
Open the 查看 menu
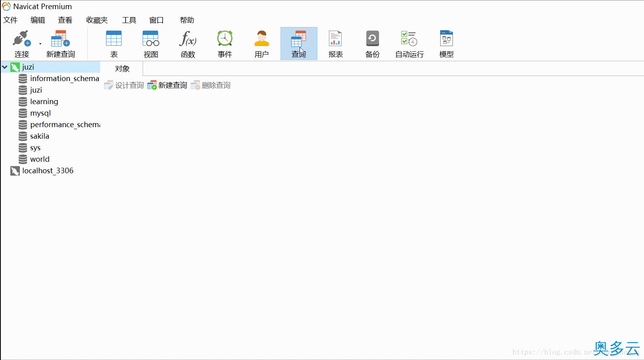click(x=65, y=20)
